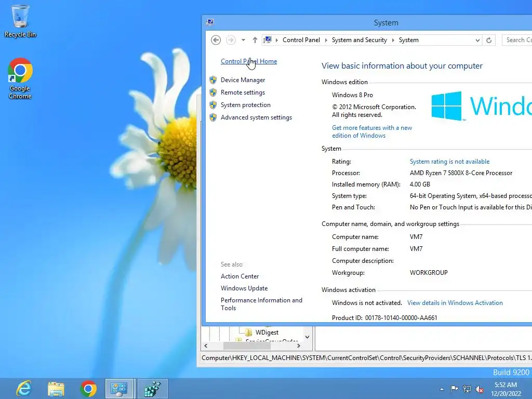Click the shield icon beside Remote settings
Image resolution: width=532 pixels, height=399 pixels.
tap(213, 92)
